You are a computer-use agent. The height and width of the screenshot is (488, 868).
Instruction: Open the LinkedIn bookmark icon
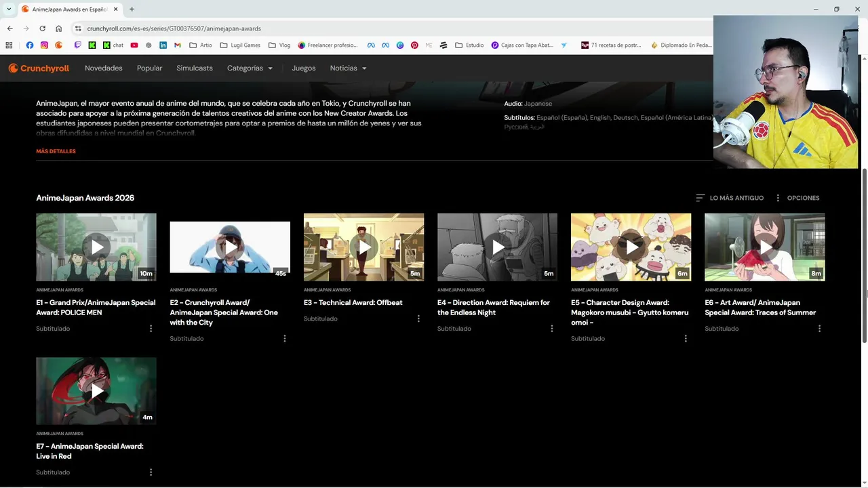[163, 45]
